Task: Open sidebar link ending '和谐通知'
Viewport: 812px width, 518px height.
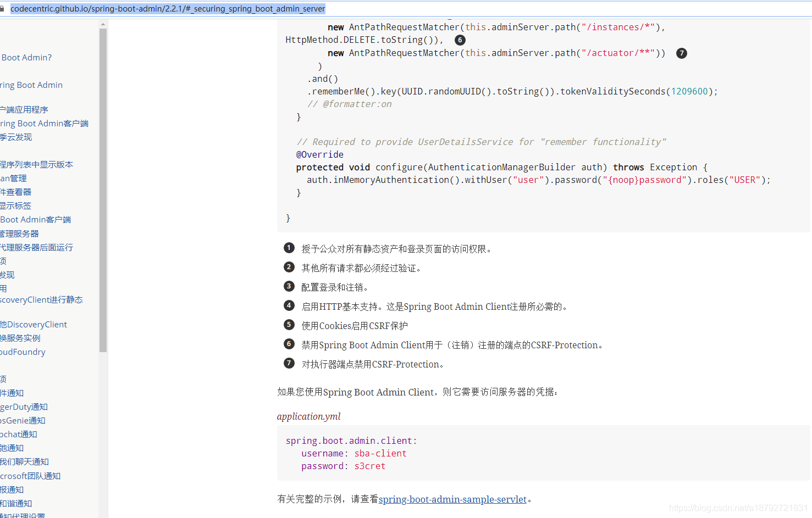Action: (16, 504)
